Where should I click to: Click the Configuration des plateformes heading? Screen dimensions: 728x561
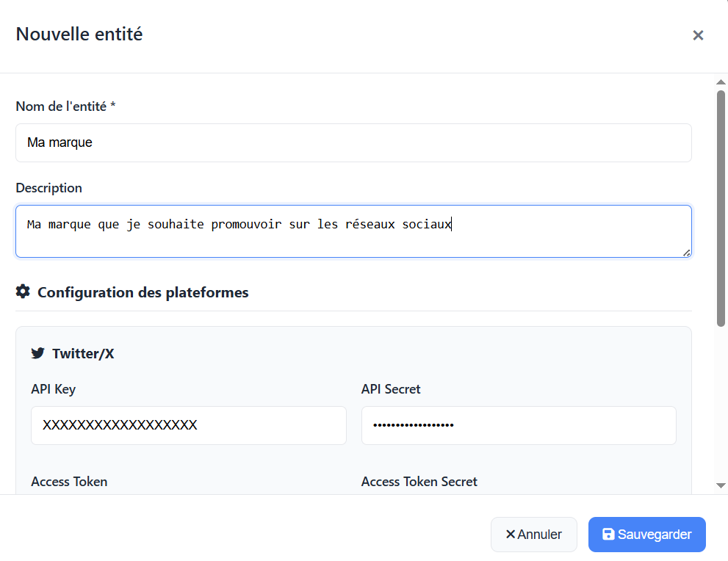click(x=143, y=292)
